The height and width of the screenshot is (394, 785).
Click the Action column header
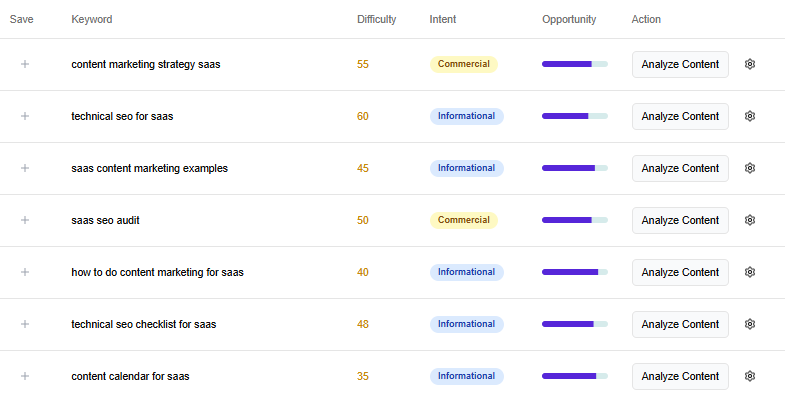point(646,20)
